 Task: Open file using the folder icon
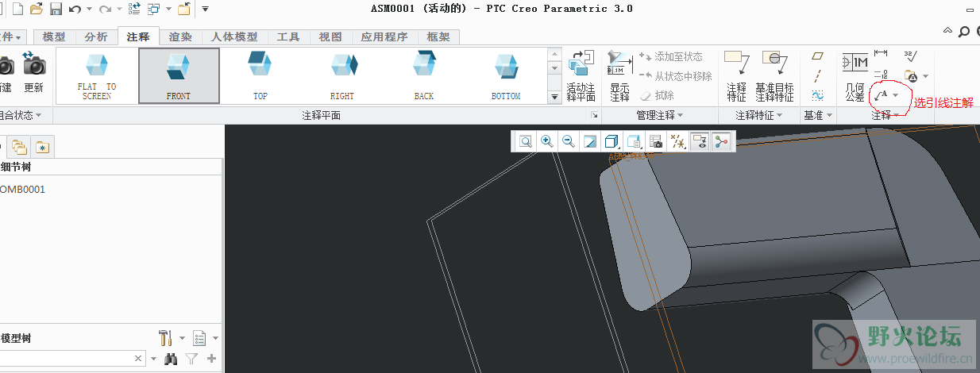(x=36, y=9)
